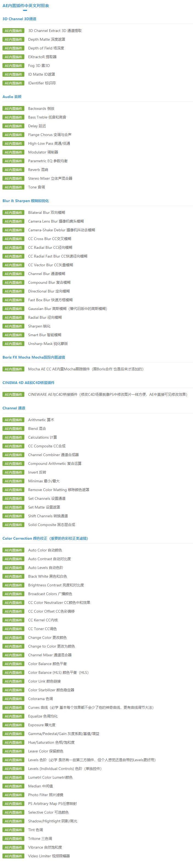
Task: Select 'Modulator 调制器' entry
Action: (x=43, y=152)
